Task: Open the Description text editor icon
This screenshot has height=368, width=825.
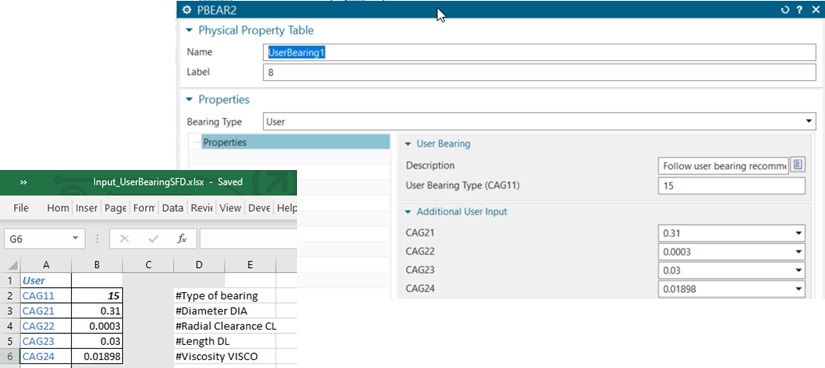Action: coord(798,165)
